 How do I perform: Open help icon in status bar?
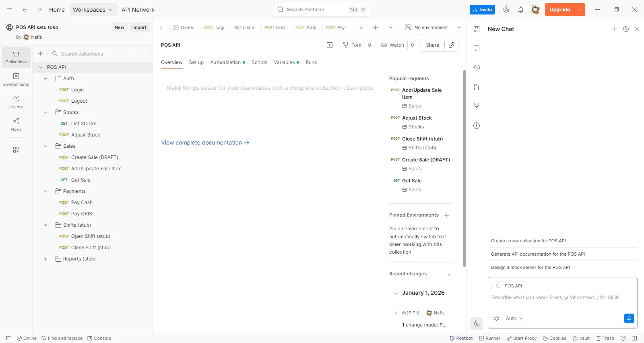click(x=623, y=338)
